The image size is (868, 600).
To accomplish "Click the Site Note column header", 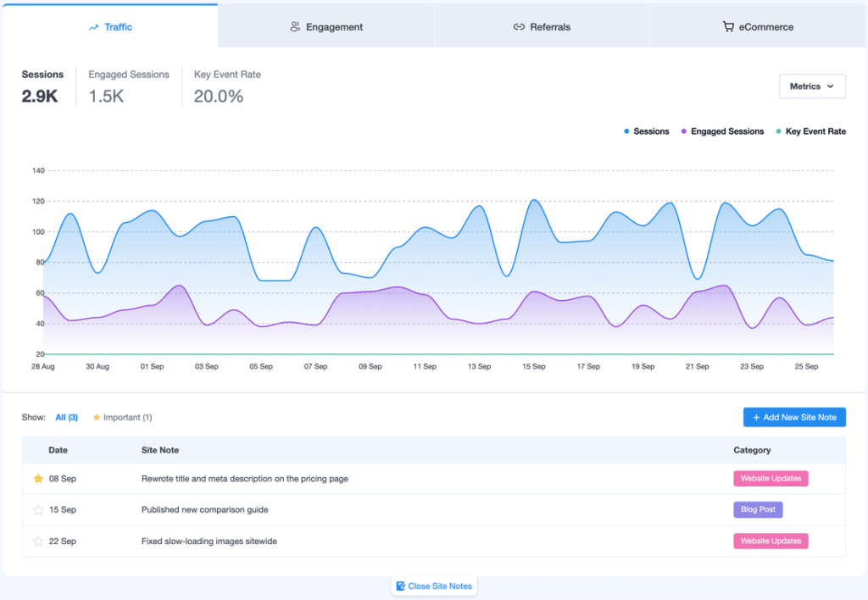I will point(160,450).
